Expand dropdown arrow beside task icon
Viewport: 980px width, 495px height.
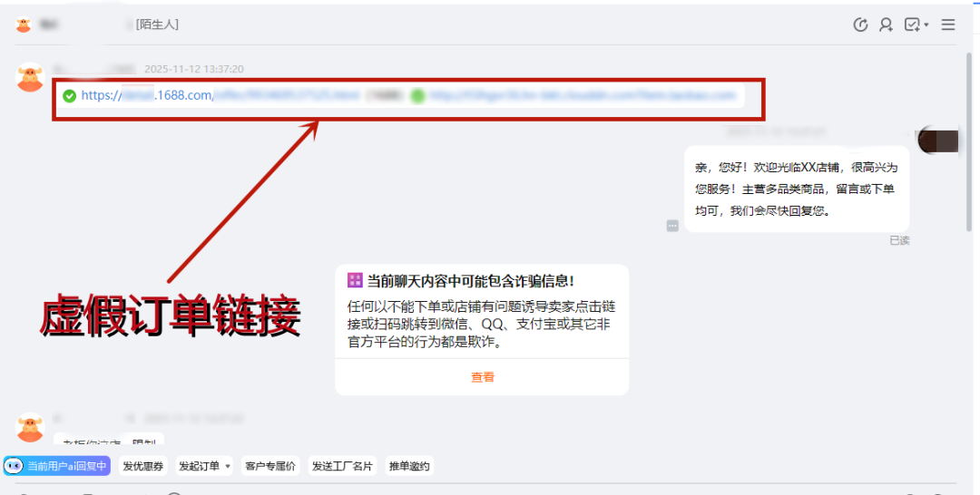(x=926, y=25)
